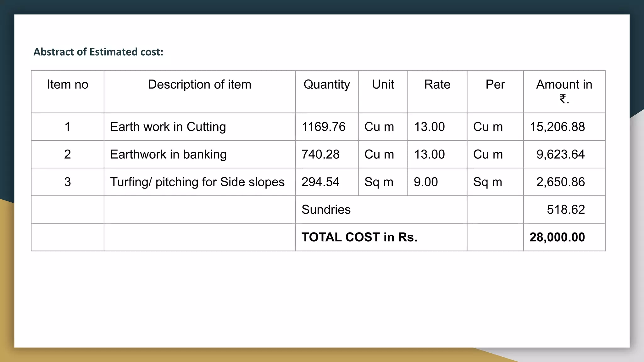Click the 2,650.86 amount value
The image size is (644, 362).
(x=560, y=182)
